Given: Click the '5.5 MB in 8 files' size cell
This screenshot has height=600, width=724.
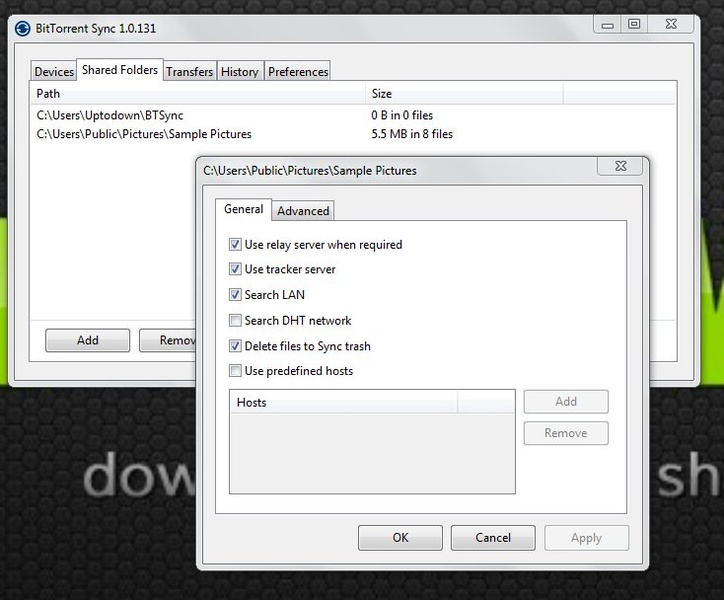Looking at the screenshot, I should point(412,134).
